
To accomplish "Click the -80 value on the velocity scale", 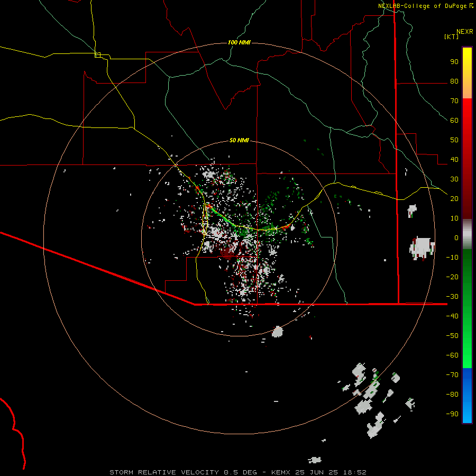I will pyautogui.click(x=452, y=395).
